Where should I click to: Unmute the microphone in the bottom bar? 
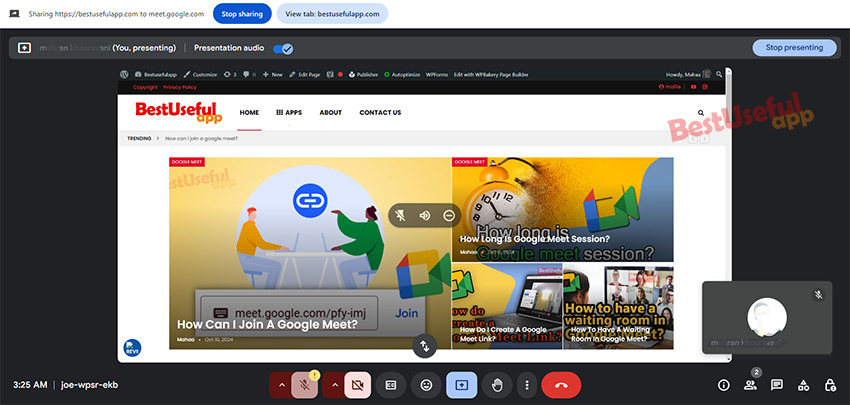pos(305,385)
